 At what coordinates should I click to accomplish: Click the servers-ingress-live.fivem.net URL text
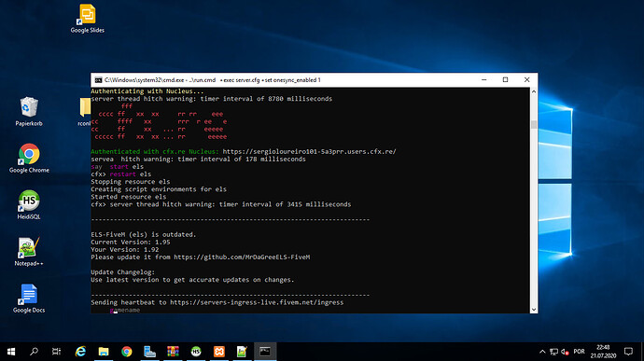tap(257, 302)
